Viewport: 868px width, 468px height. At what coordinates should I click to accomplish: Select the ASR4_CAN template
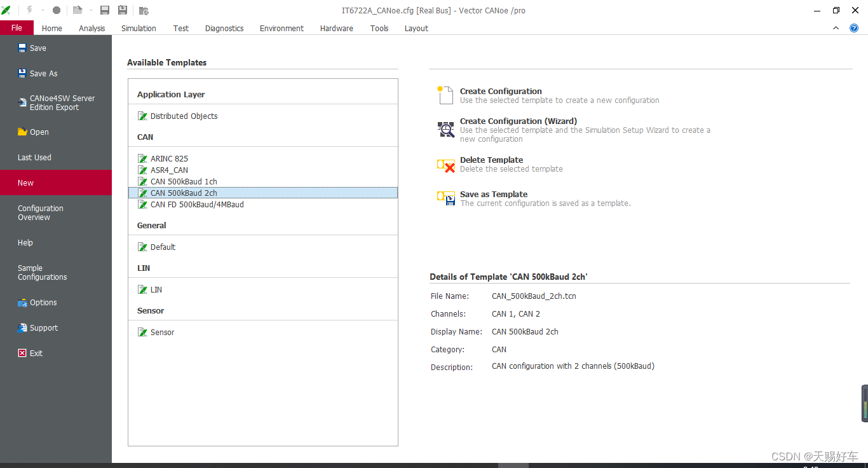[x=263, y=170]
